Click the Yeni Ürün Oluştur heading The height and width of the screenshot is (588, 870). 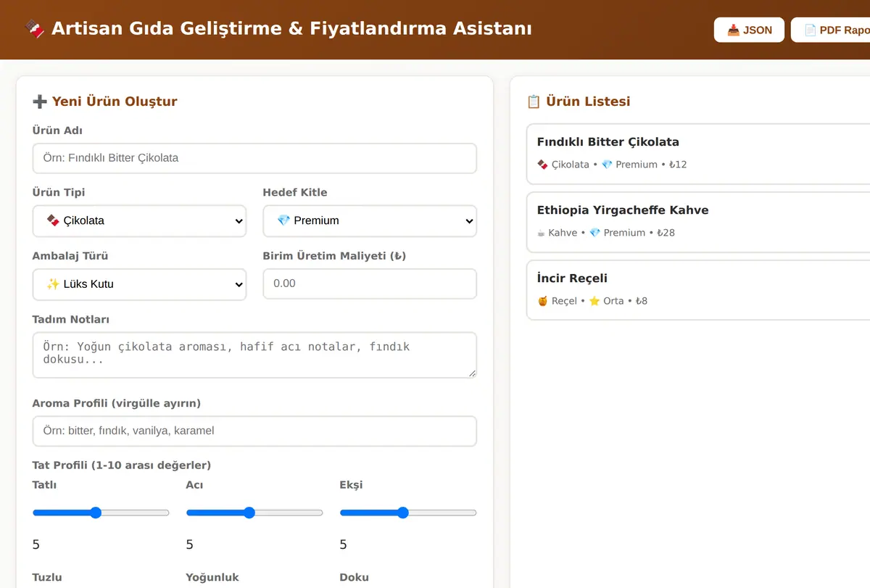pos(105,102)
